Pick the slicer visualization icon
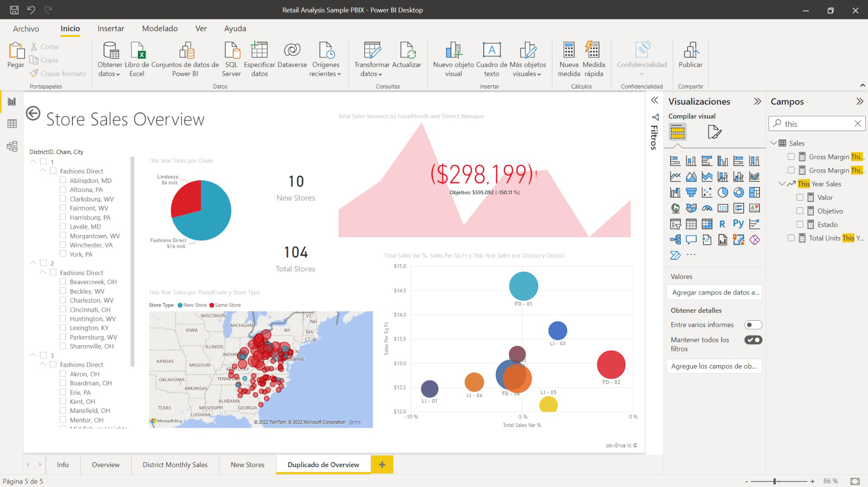868x487 pixels. click(675, 224)
